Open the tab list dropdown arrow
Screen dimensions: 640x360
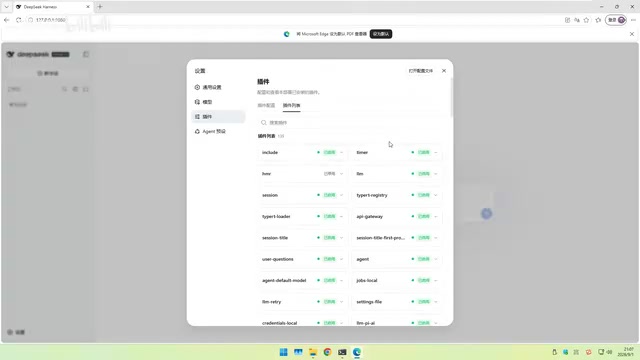[7, 7]
